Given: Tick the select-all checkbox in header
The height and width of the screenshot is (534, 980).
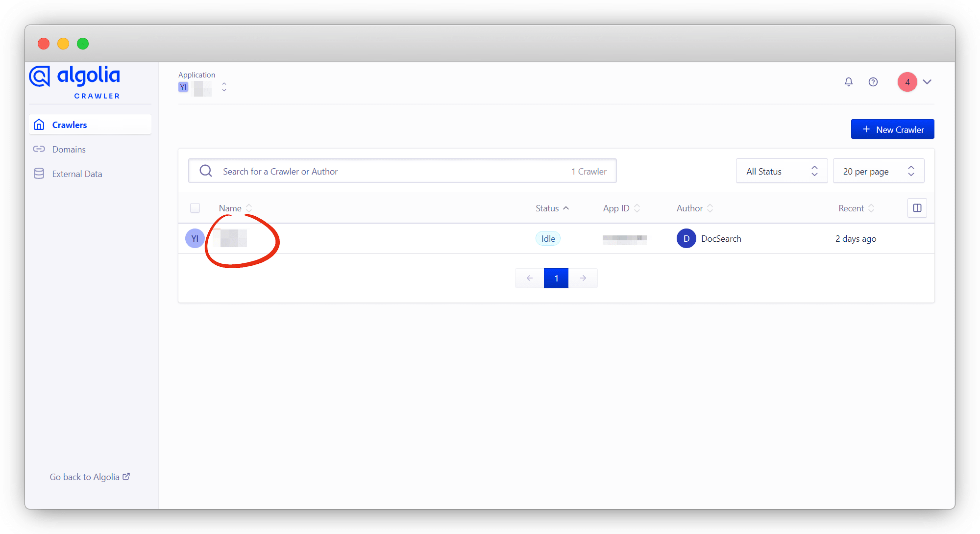Looking at the screenshot, I should (x=195, y=208).
